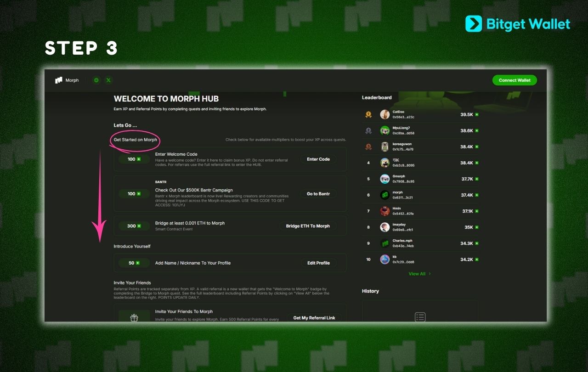This screenshot has width=588, height=372.
Task: Click the 'Lets Go ...' text
Action: 125,125
